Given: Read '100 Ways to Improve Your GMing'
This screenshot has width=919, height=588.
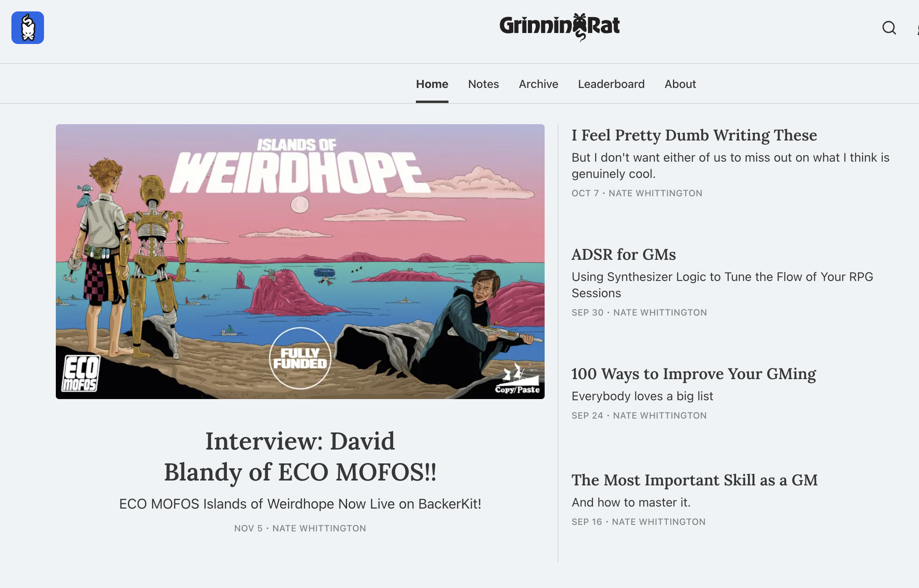Looking at the screenshot, I should pos(694,374).
